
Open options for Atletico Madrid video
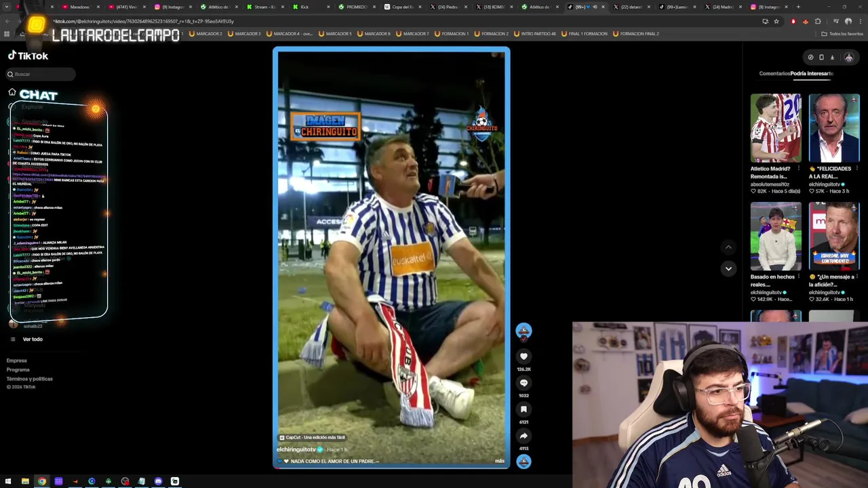(x=798, y=168)
